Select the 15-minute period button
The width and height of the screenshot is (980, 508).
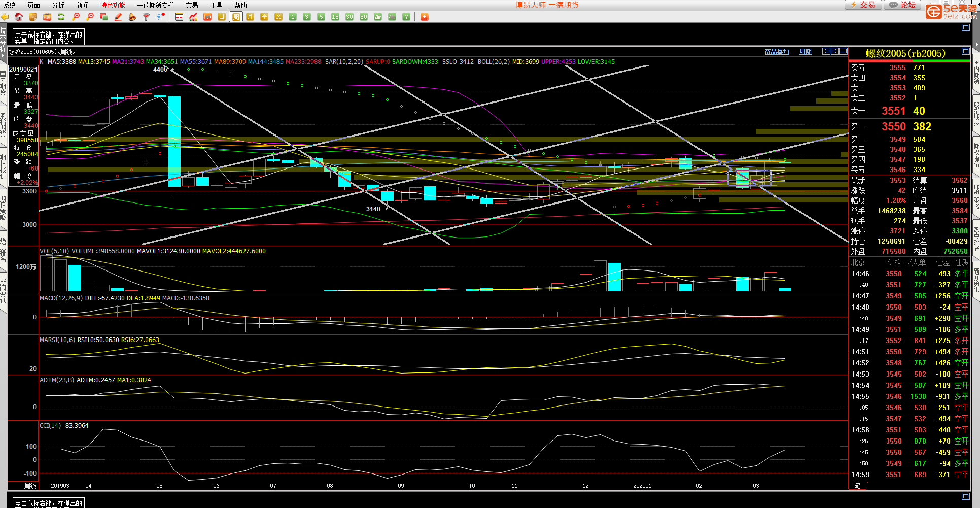[335, 17]
